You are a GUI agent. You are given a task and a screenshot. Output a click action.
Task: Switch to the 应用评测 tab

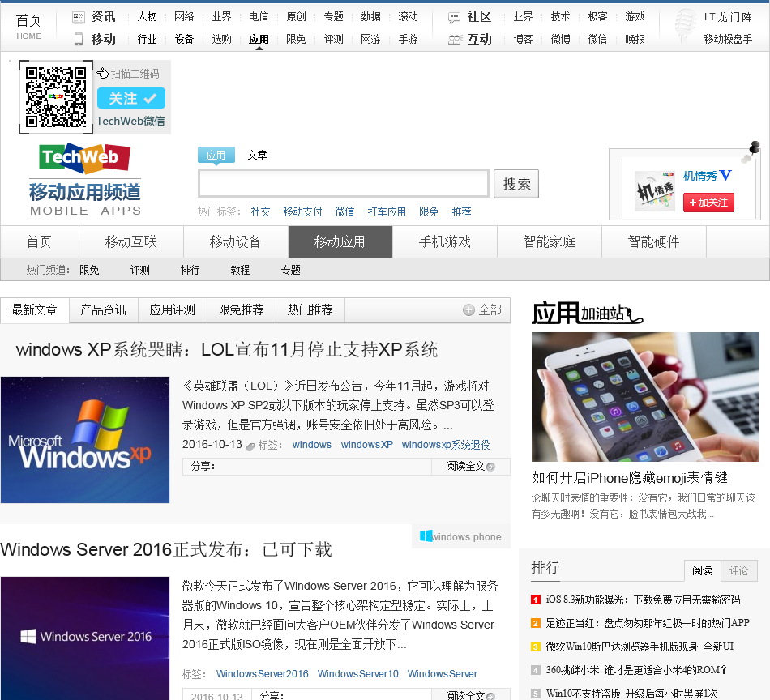click(x=173, y=309)
